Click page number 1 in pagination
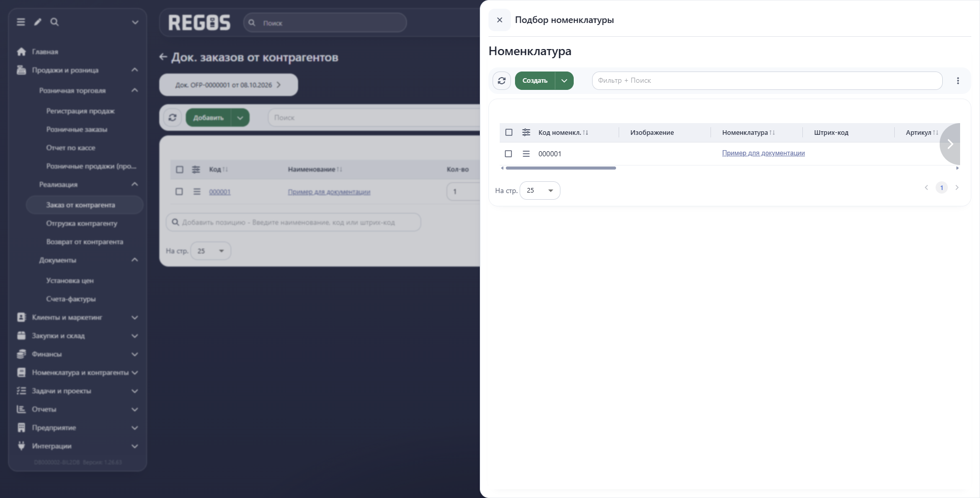The image size is (980, 498). [942, 187]
